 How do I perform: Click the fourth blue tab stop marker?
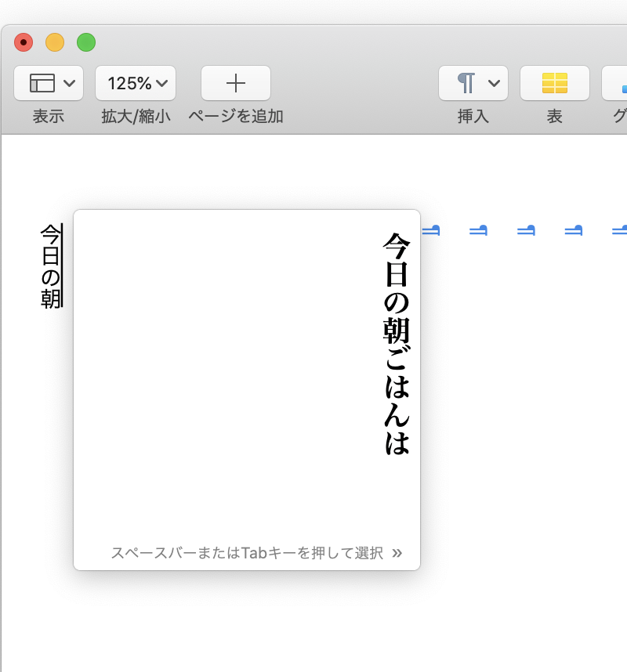tap(574, 230)
